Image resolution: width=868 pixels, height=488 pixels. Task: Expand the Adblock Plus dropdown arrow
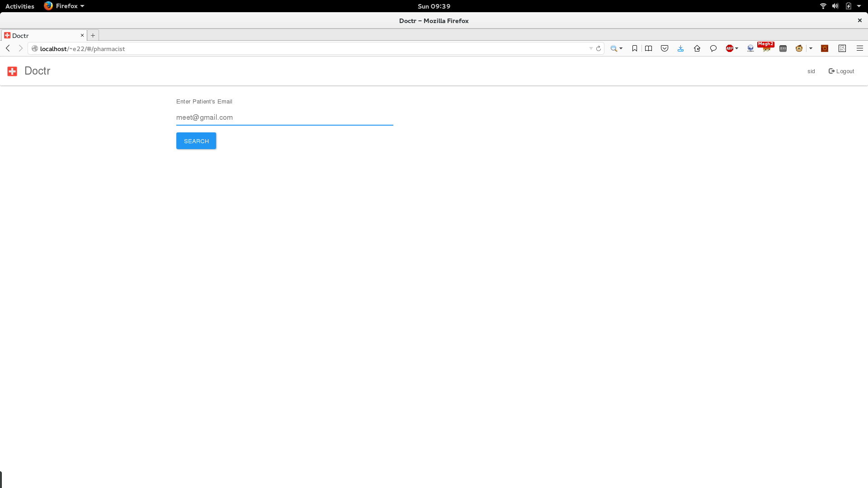point(737,48)
